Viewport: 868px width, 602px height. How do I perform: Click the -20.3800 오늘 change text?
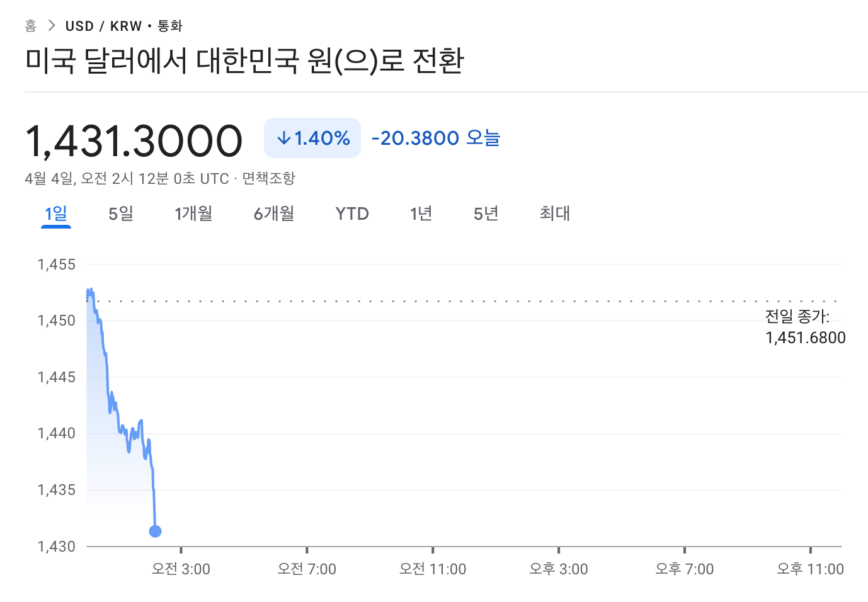pos(436,138)
